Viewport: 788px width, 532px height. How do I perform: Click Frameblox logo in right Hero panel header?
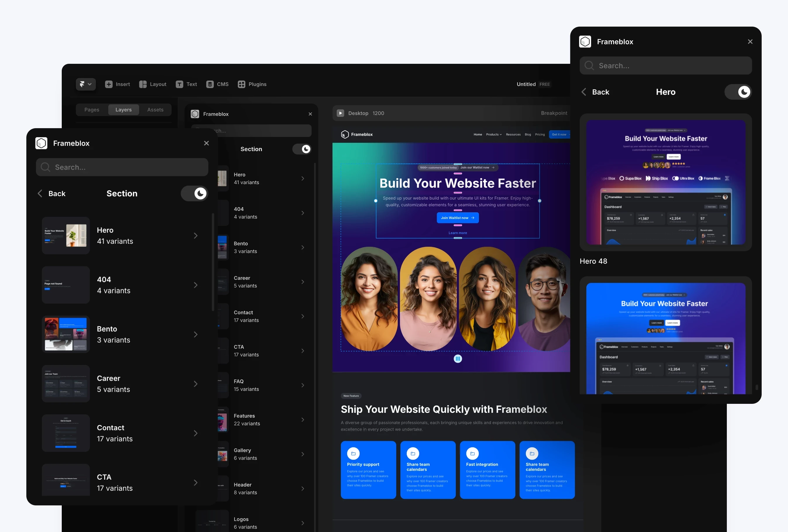585,42
